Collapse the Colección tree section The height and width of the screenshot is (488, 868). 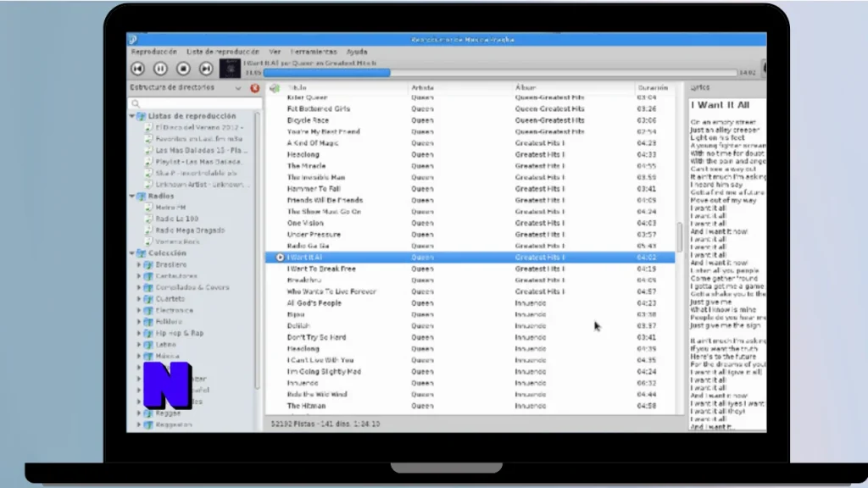132,253
